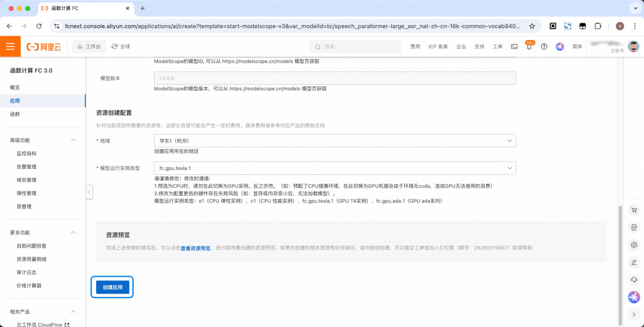
Task: Open the 工单 menu
Action: pos(497,47)
